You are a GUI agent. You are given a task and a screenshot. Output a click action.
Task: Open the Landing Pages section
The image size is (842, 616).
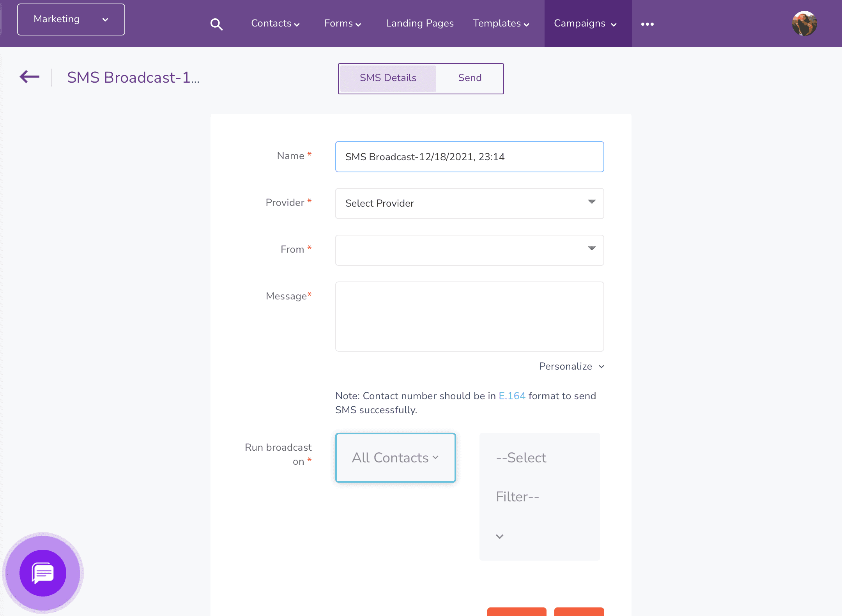coord(419,23)
